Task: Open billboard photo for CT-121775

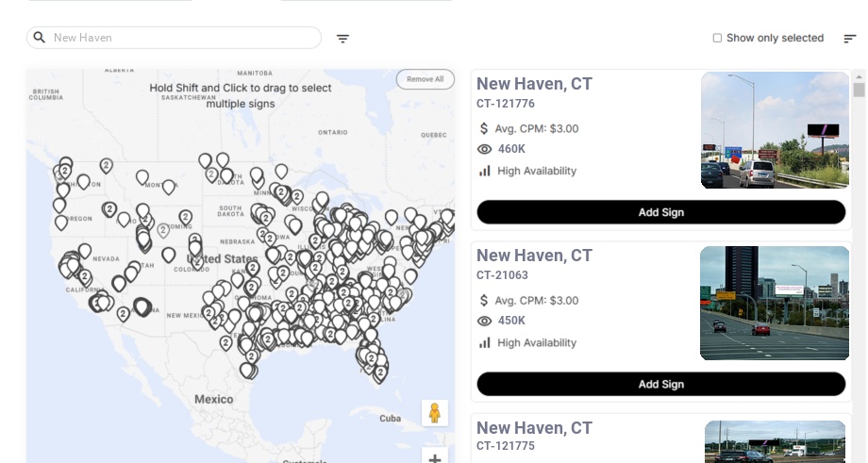Action: (x=775, y=441)
